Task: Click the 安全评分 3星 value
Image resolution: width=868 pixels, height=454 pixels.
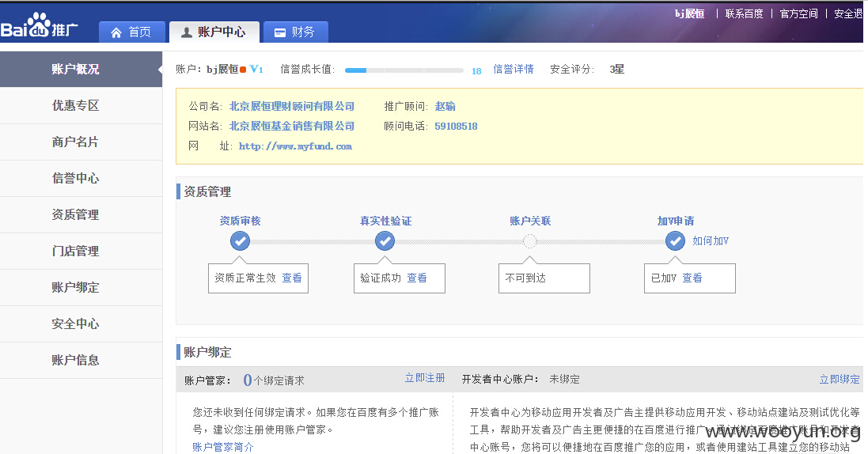Action: (x=616, y=70)
